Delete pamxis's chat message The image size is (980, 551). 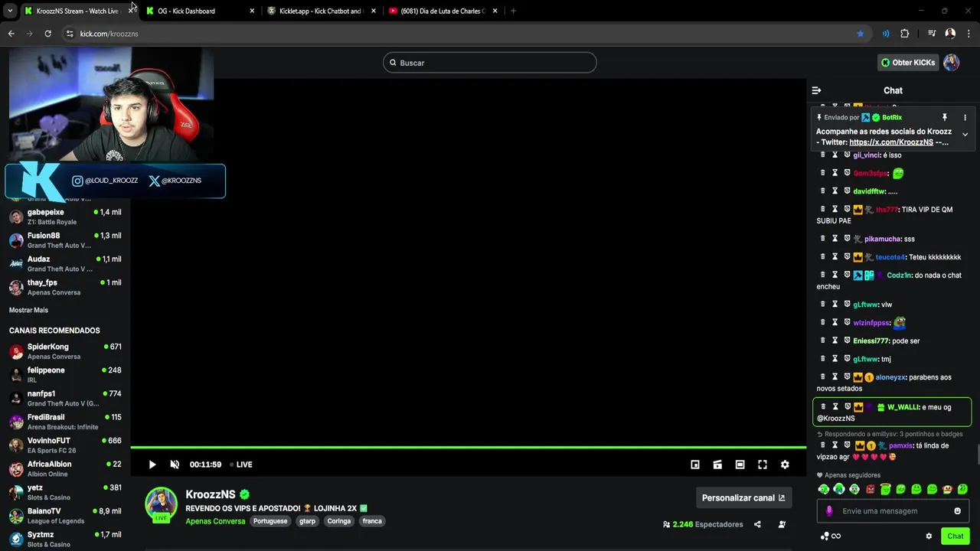tap(823, 445)
